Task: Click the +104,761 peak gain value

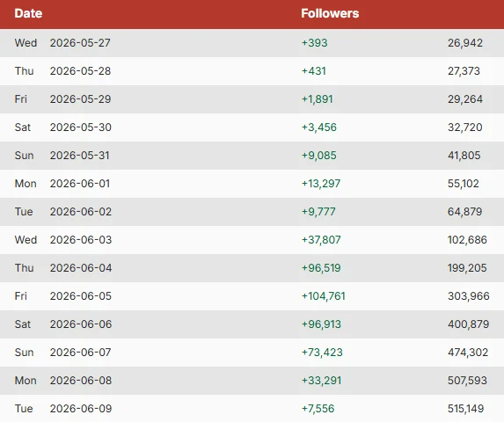Action: pos(323,296)
